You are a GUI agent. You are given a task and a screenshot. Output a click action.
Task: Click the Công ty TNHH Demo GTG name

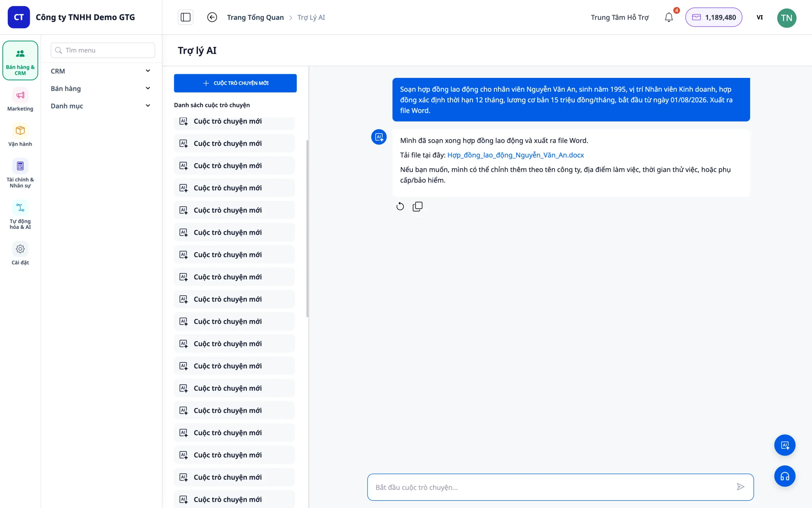coord(85,17)
